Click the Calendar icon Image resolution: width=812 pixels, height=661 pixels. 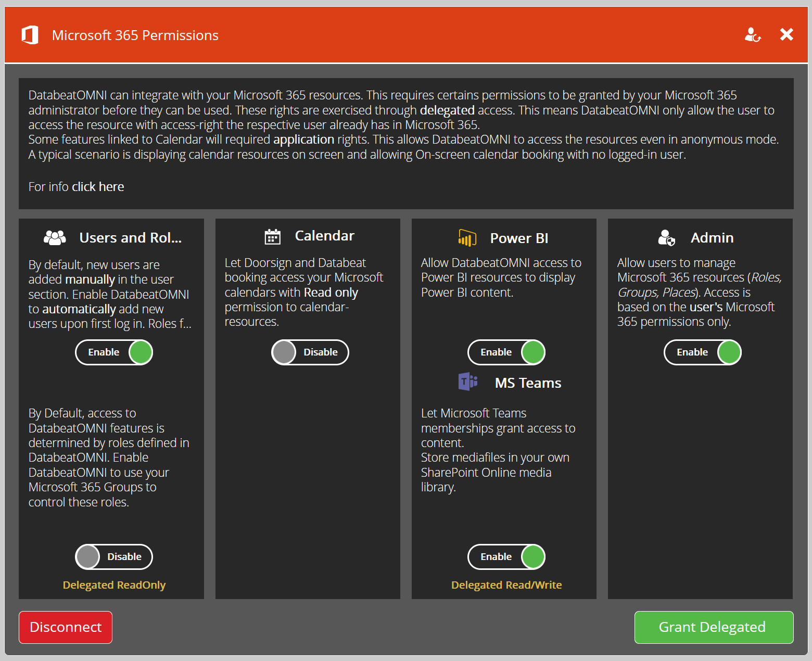272,236
